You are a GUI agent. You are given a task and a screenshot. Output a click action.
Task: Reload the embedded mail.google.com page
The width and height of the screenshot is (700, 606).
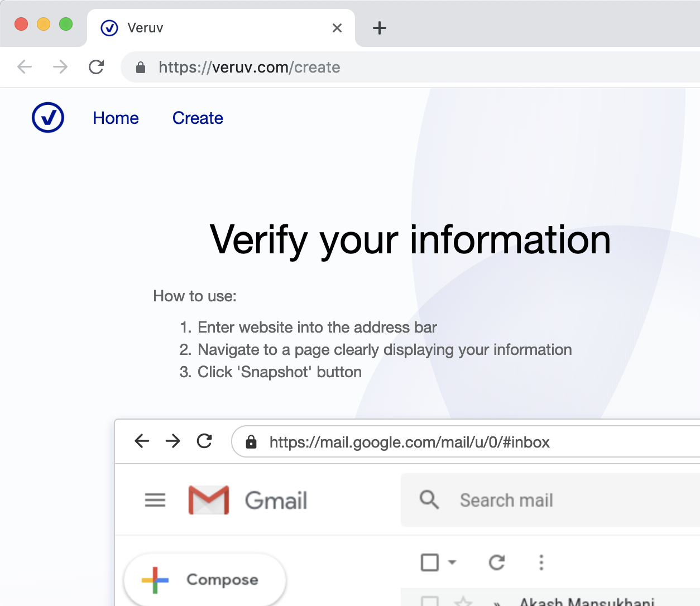[x=205, y=441]
